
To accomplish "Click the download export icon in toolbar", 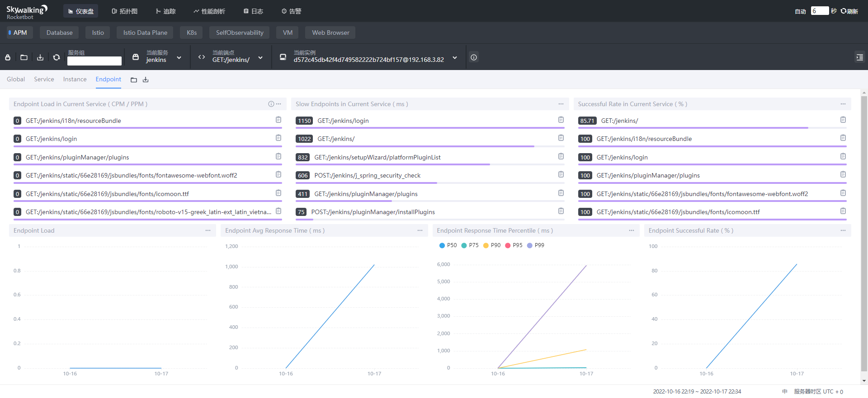I will [40, 57].
